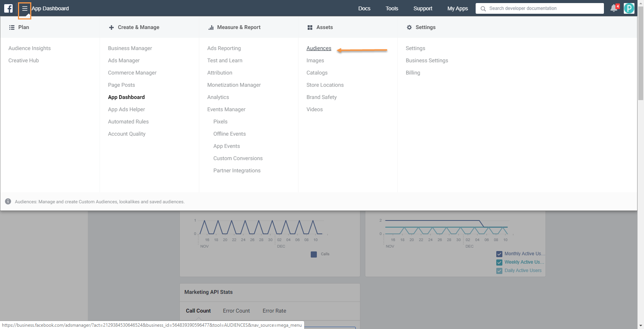644x329 pixels.
Task: Select the Error Rate tab
Action: tap(274, 311)
